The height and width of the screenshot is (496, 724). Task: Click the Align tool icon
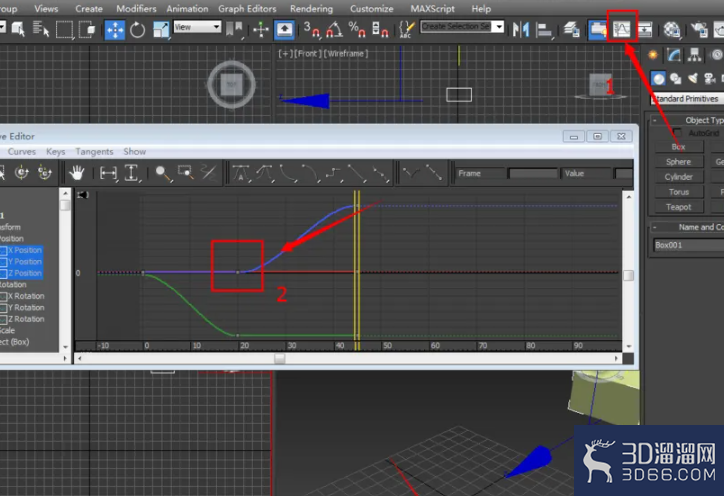click(544, 30)
